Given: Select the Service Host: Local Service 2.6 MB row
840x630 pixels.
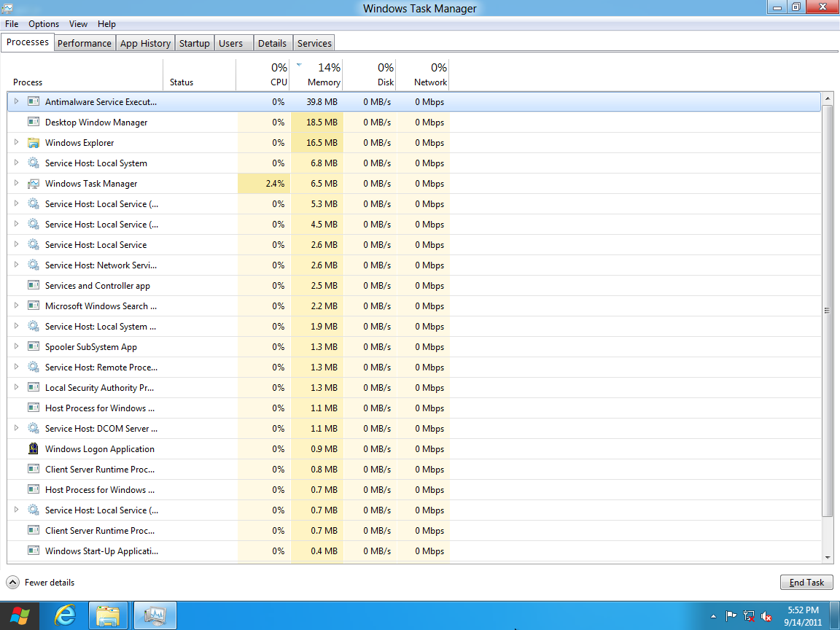Looking at the screenshot, I should pos(413,244).
